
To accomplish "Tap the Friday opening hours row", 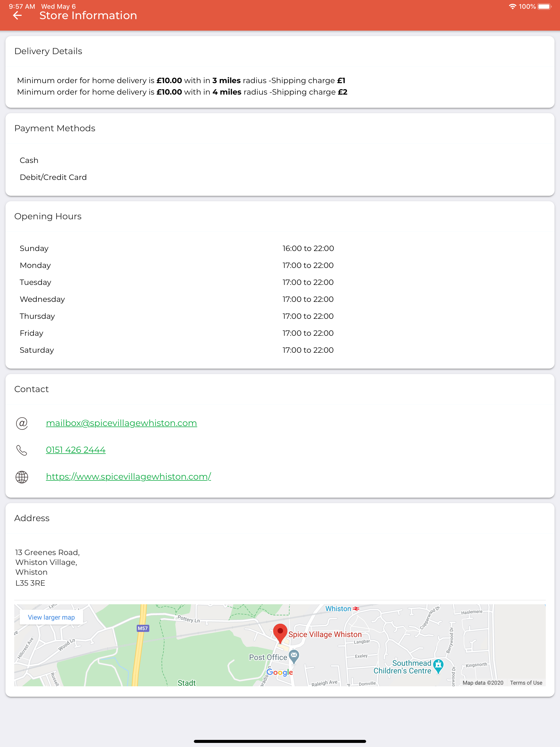I will (280, 333).
